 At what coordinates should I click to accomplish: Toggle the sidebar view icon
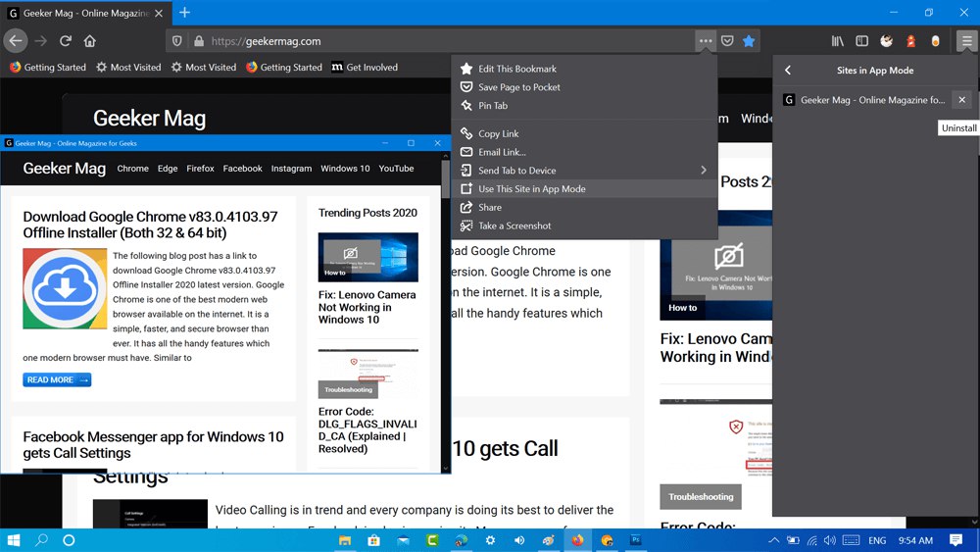tap(861, 41)
